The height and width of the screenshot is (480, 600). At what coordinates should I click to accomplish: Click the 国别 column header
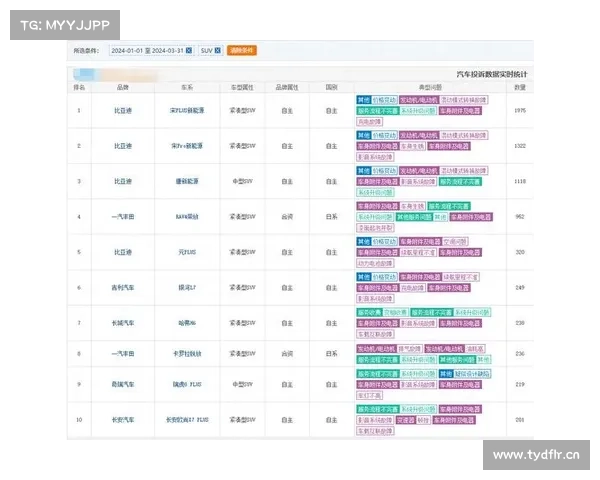pyautogui.click(x=331, y=87)
